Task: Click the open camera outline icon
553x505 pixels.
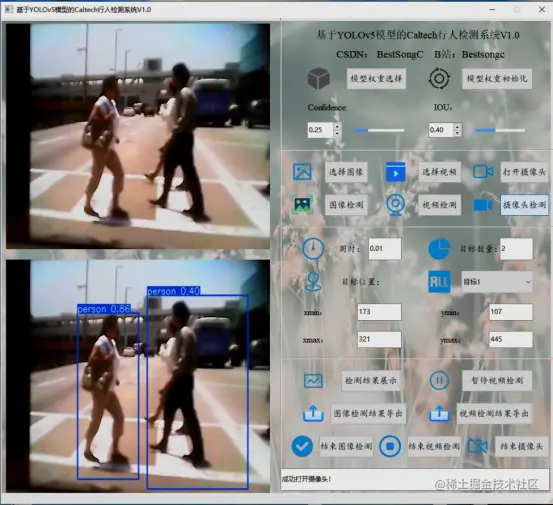Action: 483,172
